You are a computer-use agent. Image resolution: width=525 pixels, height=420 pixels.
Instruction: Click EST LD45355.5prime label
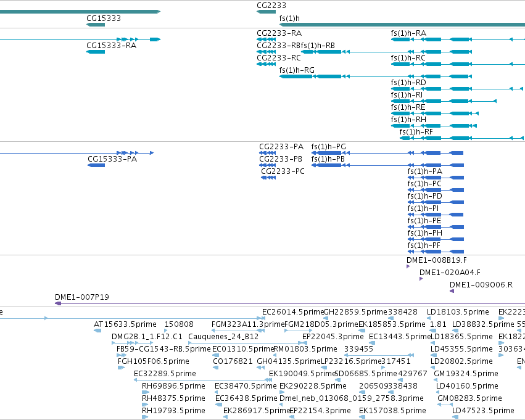click(x=461, y=349)
